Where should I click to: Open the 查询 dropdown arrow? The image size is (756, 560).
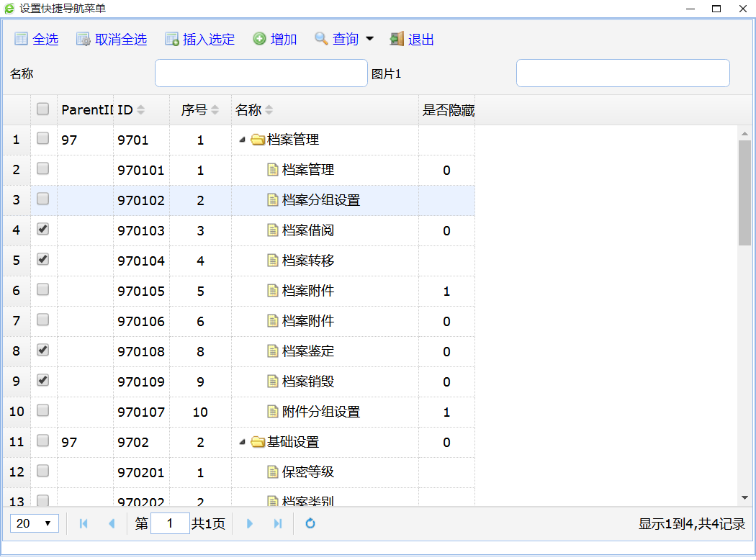pos(370,39)
